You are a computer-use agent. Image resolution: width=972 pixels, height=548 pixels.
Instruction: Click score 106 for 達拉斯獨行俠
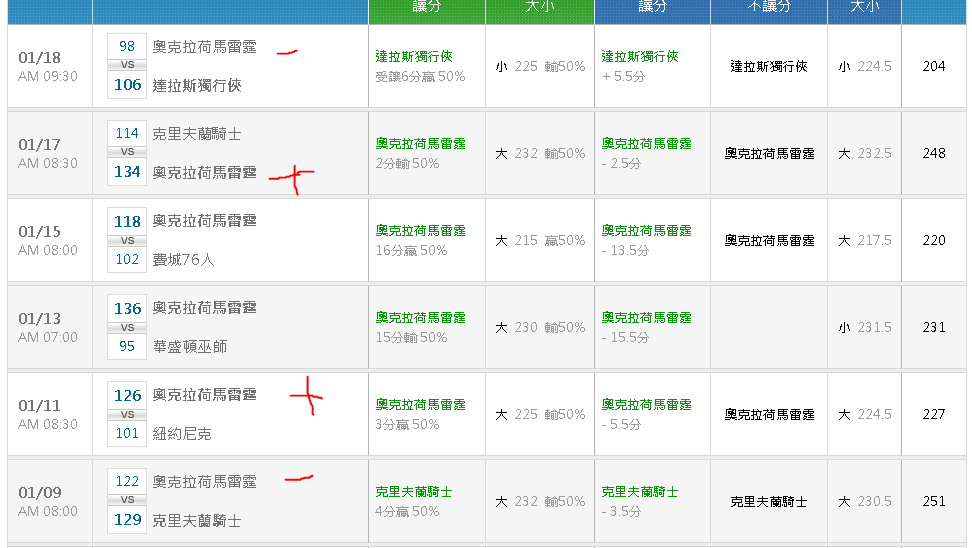coord(127,85)
